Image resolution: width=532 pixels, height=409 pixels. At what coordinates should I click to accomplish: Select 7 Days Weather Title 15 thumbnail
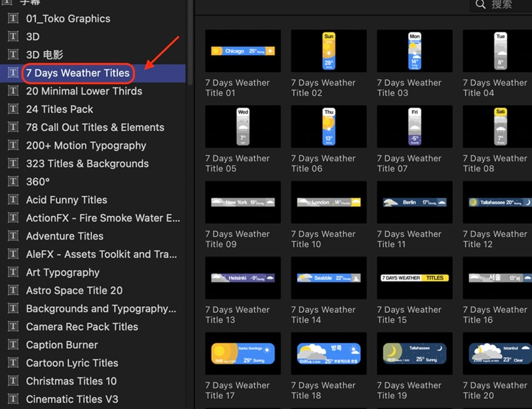click(x=414, y=278)
